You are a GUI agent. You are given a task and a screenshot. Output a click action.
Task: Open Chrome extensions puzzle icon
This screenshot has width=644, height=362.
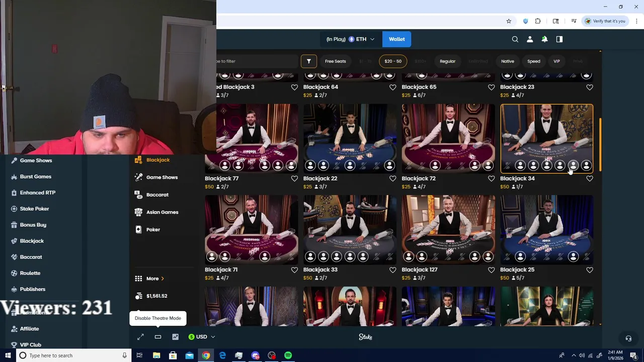tap(538, 21)
